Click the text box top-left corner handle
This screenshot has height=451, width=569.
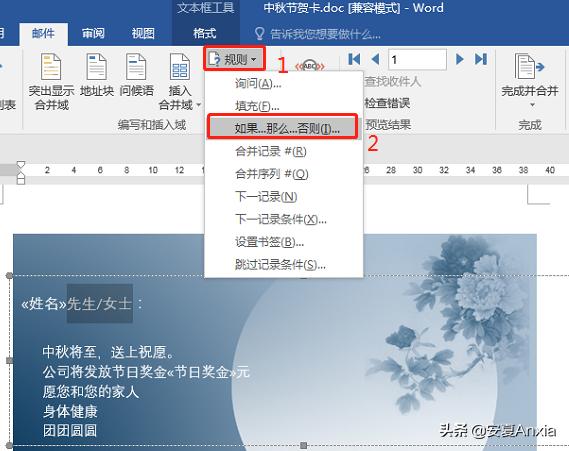(x=9, y=275)
